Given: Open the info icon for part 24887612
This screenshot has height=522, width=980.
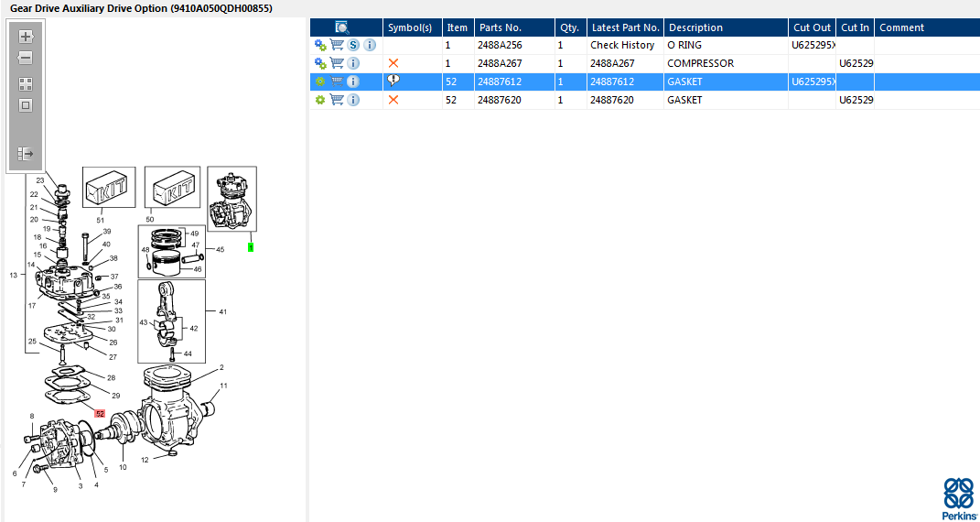Looking at the screenshot, I should coord(354,82).
